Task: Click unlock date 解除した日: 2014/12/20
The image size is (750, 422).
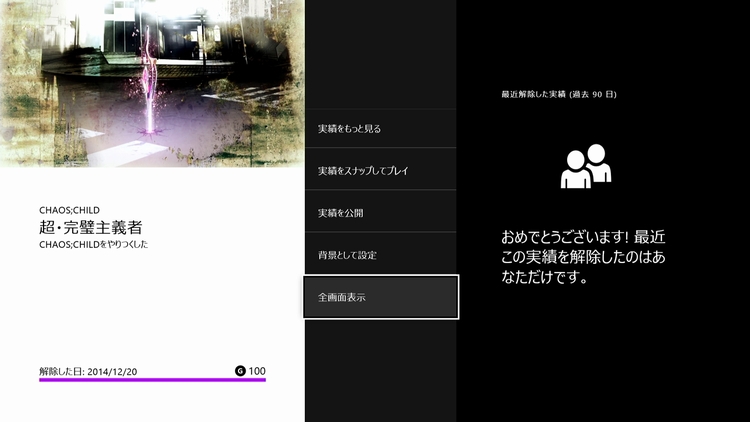Action: tap(88, 371)
